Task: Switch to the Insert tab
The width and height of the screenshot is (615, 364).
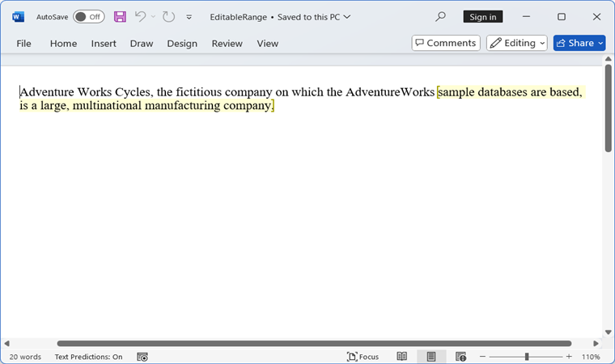Action: (104, 43)
